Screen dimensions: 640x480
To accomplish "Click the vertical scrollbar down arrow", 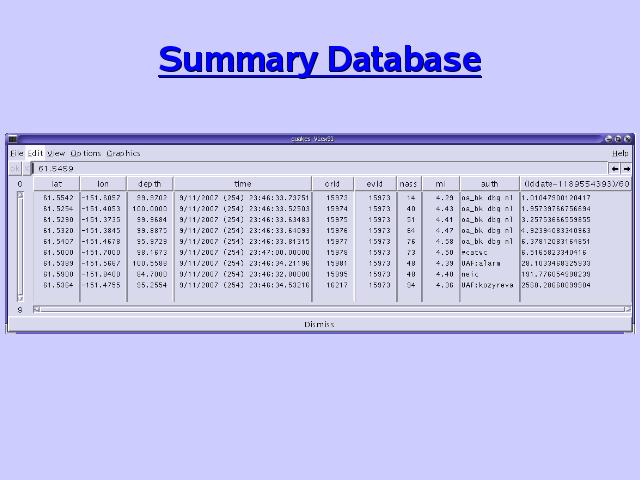I will pyautogui.click(x=20, y=298).
